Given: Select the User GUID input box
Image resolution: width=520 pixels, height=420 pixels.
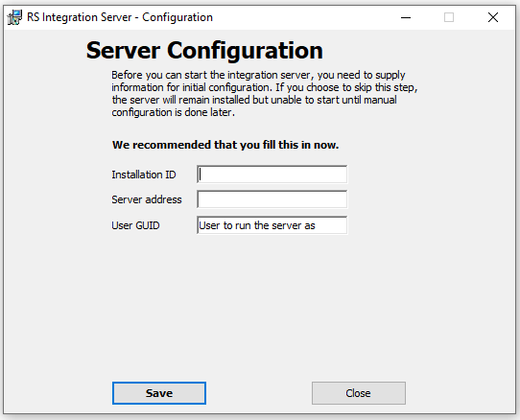Looking at the screenshot, I should (x=272, y=225).
